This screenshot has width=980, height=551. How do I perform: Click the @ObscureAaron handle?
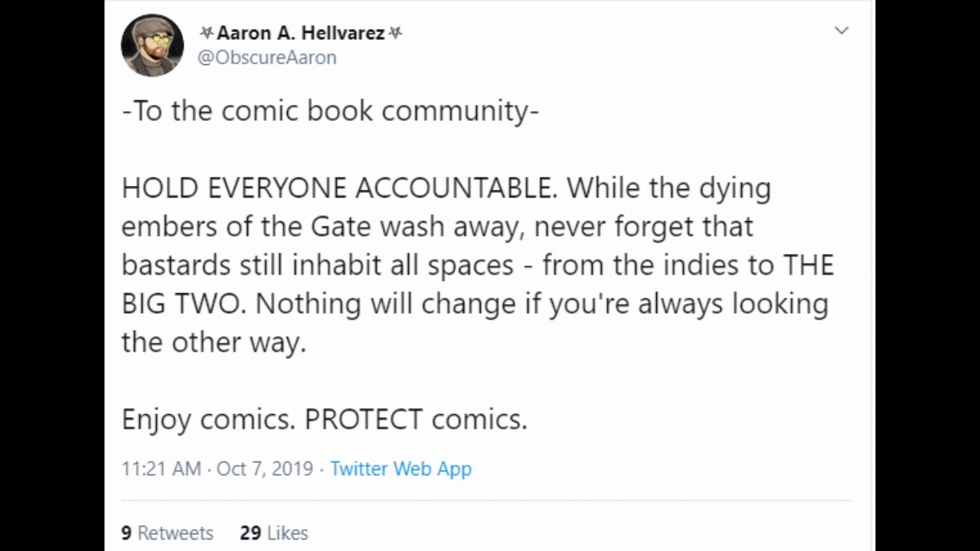(267, 57)
